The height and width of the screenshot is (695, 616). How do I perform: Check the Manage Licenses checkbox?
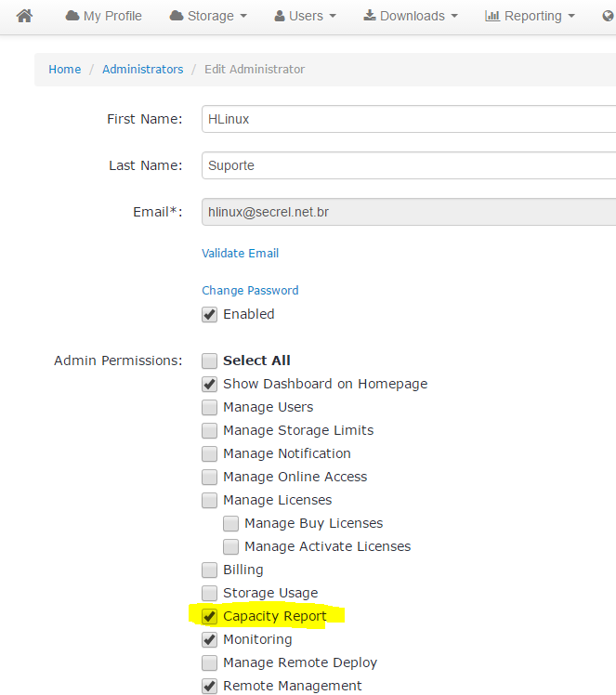click(x=210, y=501)
